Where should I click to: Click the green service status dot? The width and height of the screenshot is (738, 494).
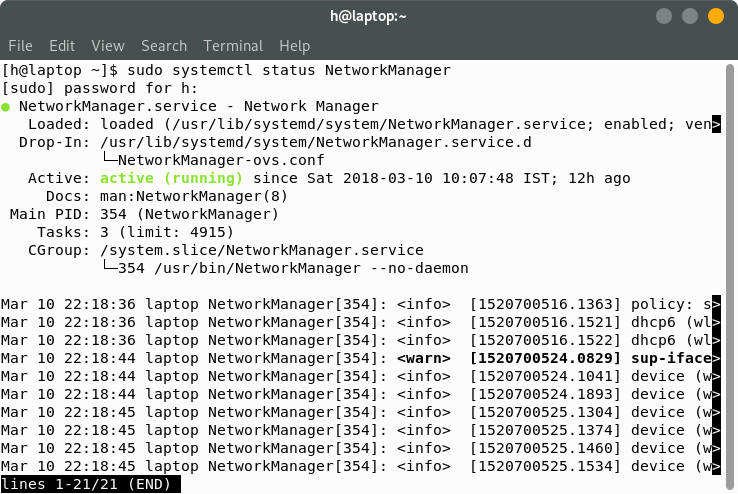click(x=6, y=106)
